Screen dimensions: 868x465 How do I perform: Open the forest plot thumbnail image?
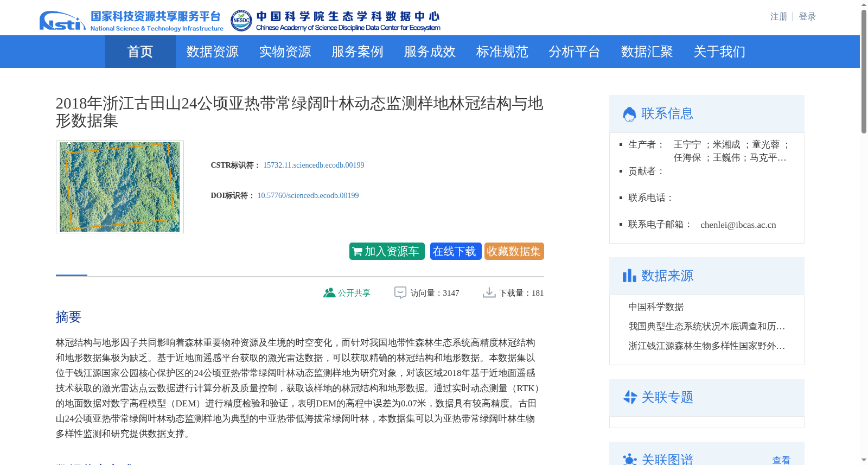(x=120, y=187)
